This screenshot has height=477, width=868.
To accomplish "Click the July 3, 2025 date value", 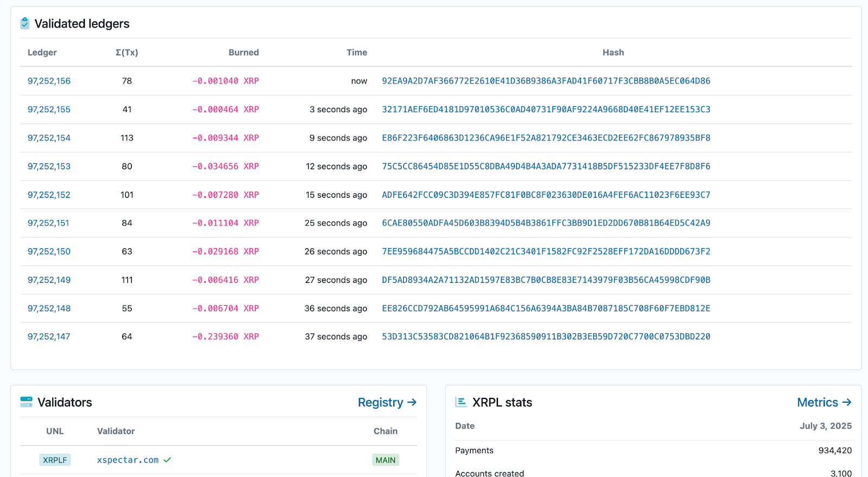I will pyautogui.click(x=826, y=426).
